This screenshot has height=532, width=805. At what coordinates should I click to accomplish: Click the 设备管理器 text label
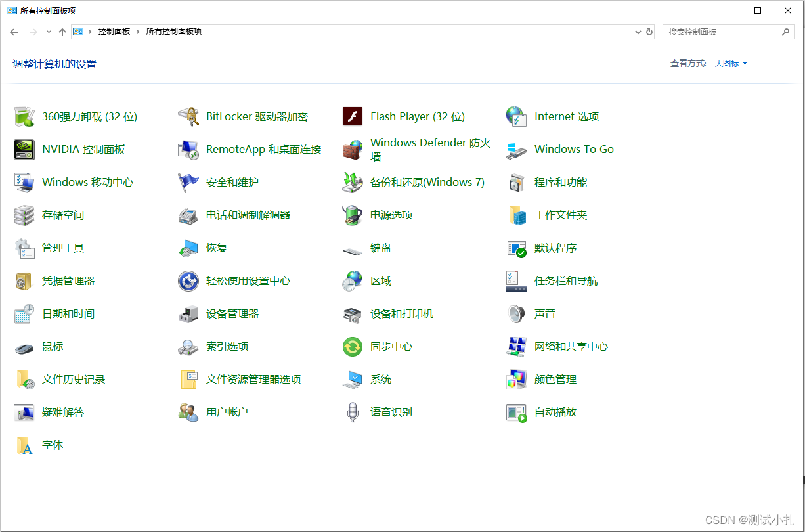click(x=232, y=314)
